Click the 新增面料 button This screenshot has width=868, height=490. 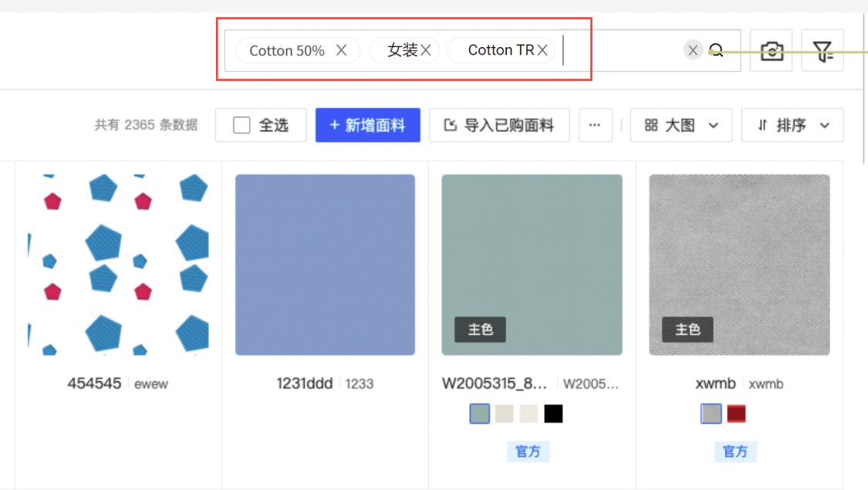coord(367,125)
